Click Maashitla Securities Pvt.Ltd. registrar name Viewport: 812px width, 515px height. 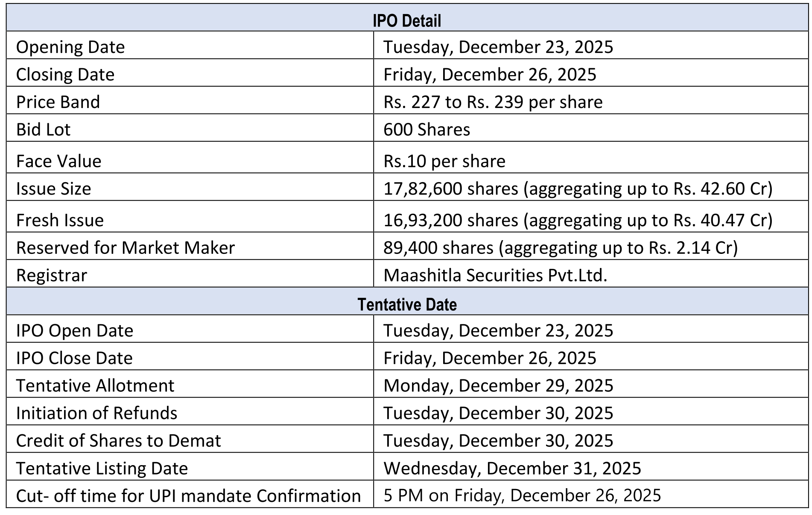click(x=495, y=275)
